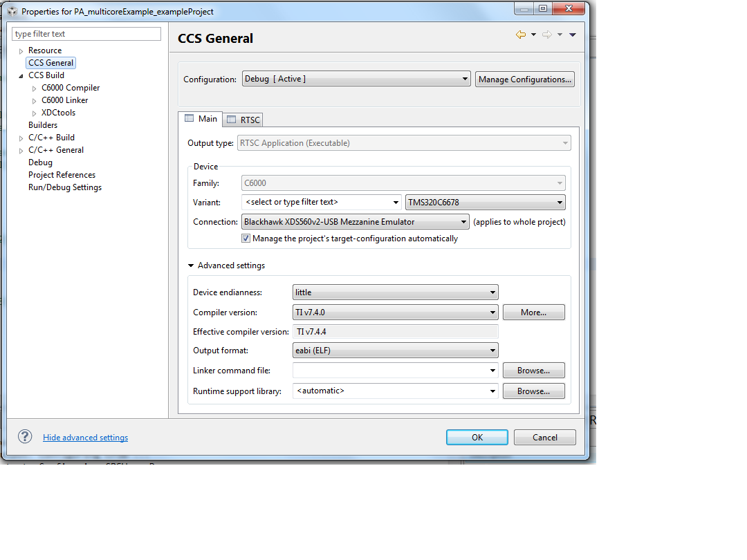Select Project References in the tree
Image resolution: width=747 pixels, height=560 pixels.
[62, 175]
